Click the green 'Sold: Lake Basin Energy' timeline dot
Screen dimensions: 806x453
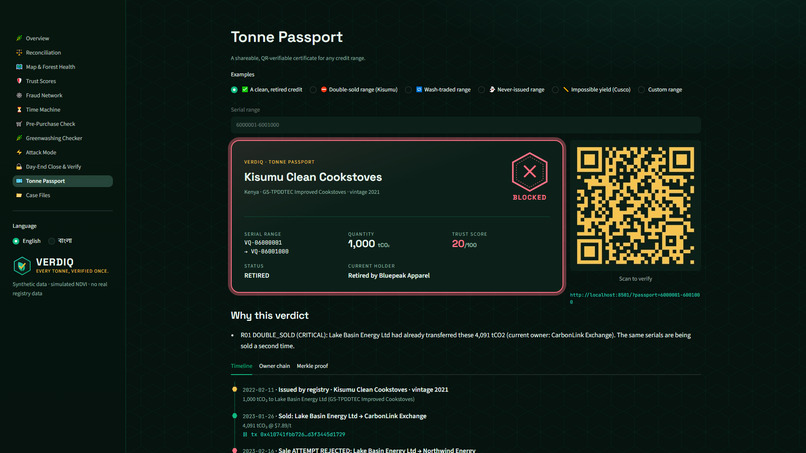coord(234,415)
